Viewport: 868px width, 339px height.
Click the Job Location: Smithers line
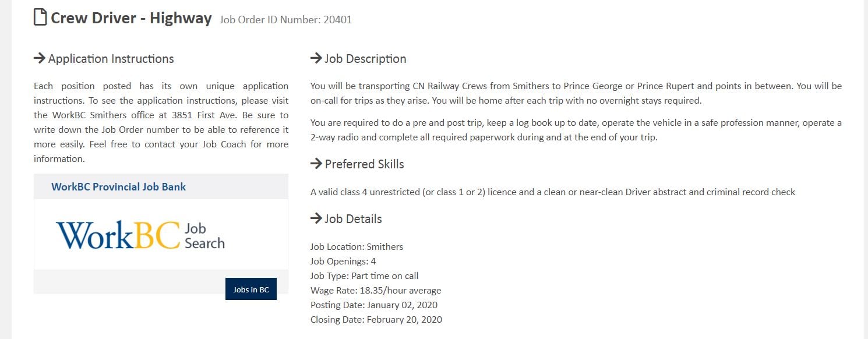[357, 246]
